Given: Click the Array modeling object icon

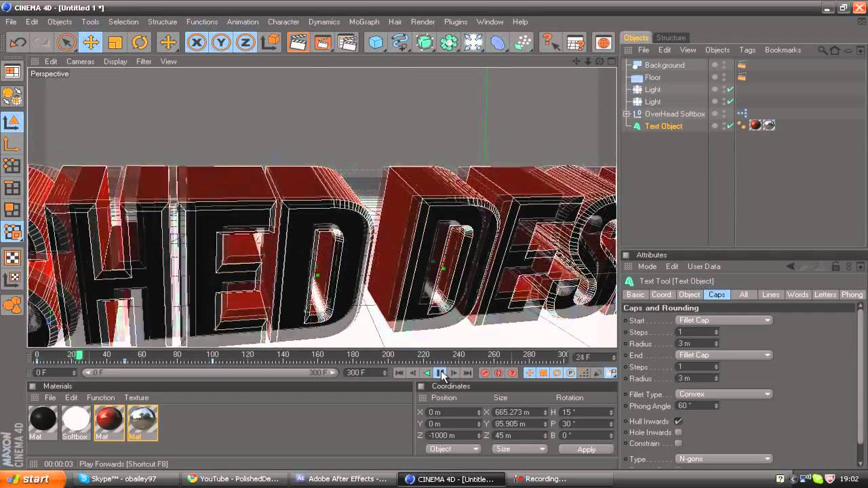Looking at the screenshot, I should [449, 43].
